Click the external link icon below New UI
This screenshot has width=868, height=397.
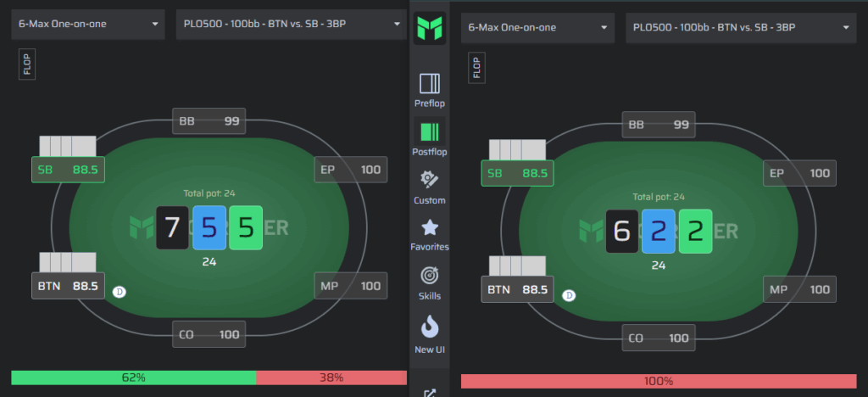click(x=430, y=393)
